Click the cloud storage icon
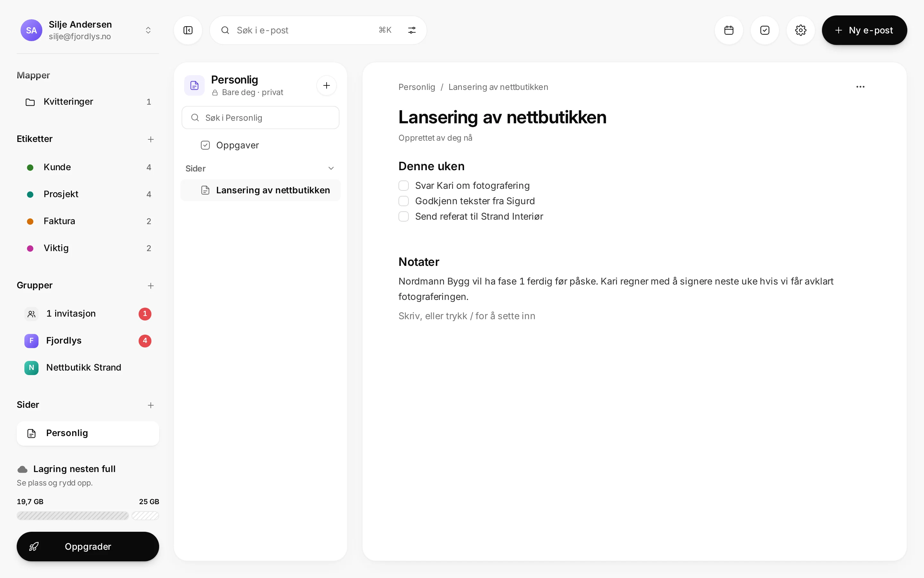924x578 pixels. (22, 469)
